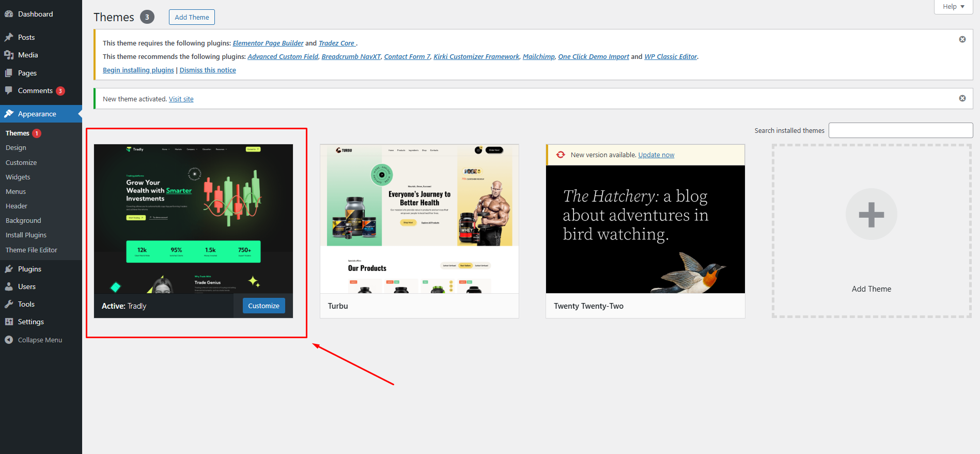980x454 pixels.
Task: Click the Turbu theme name
Action: [338, 306]
